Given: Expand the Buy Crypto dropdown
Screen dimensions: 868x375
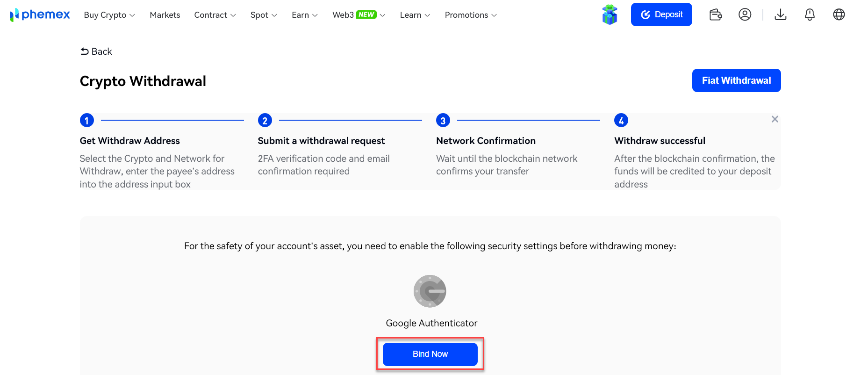Looking at the screenshot, I should click(109, 15).
